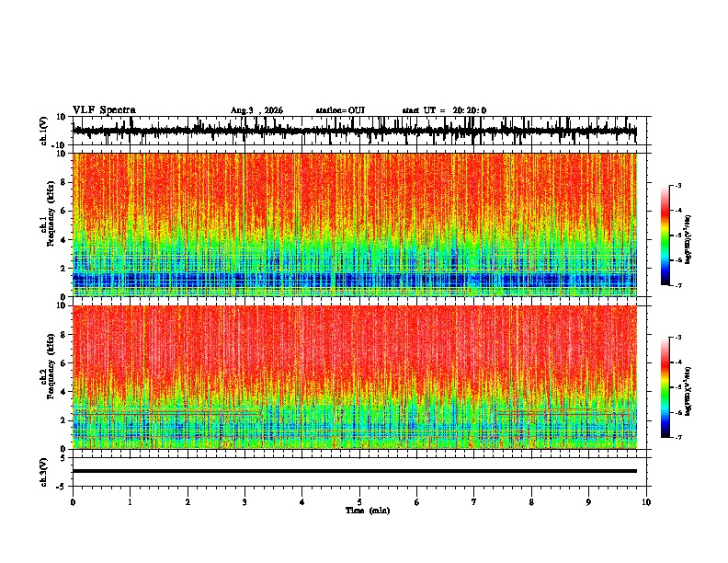Click the "8" kHz tick on ch.1 frequency axis

coord(64,182)
